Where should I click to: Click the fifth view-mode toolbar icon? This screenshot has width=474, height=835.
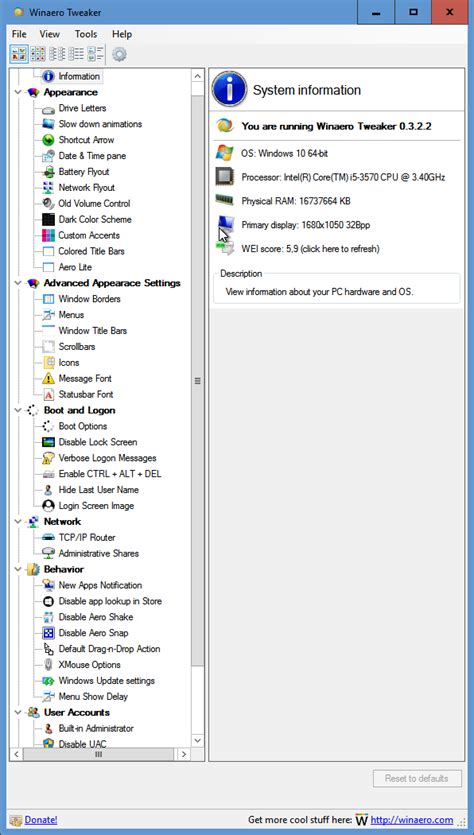[95, 54]
